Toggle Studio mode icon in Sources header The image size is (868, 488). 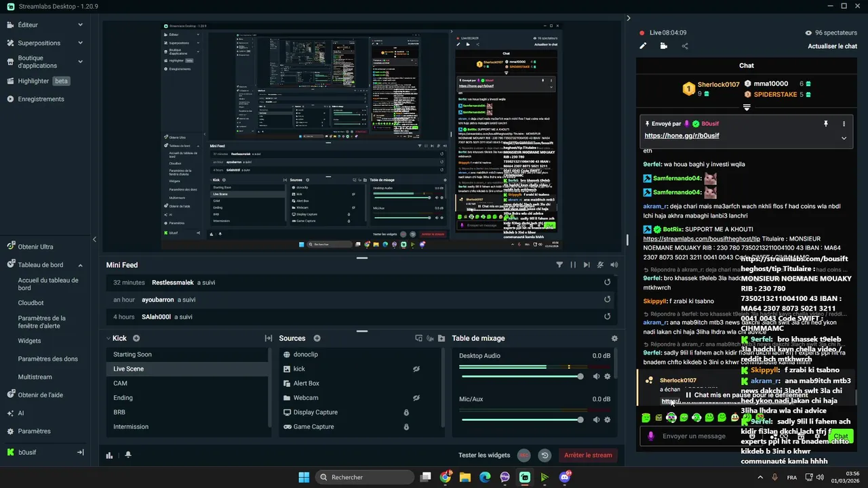click(419, 338)
